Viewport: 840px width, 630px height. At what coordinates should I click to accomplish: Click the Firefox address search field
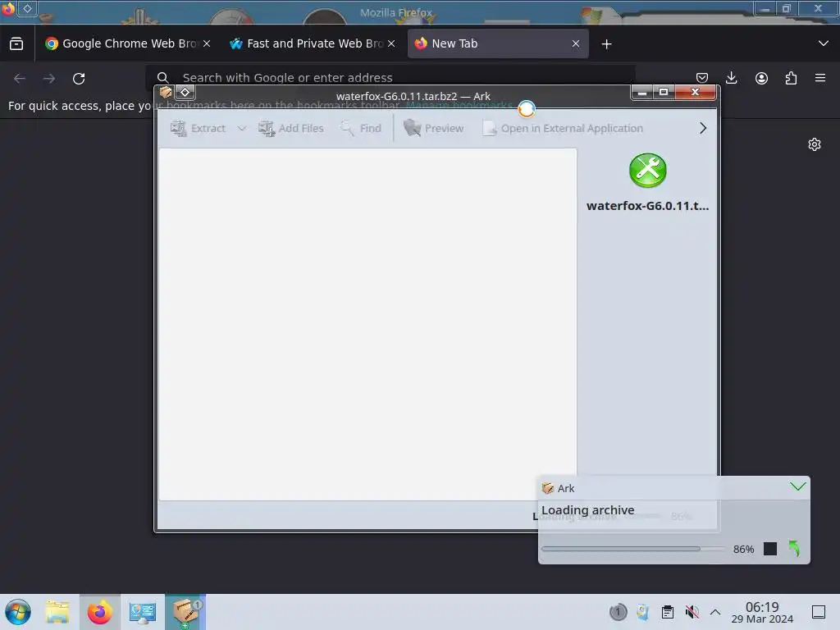tap(390, 78)
